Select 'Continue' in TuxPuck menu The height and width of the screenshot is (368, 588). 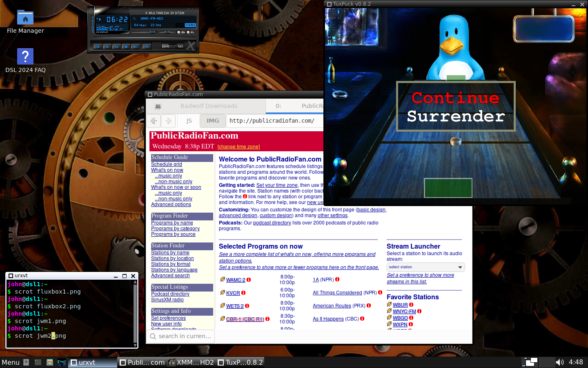click(x=456, y=98)
